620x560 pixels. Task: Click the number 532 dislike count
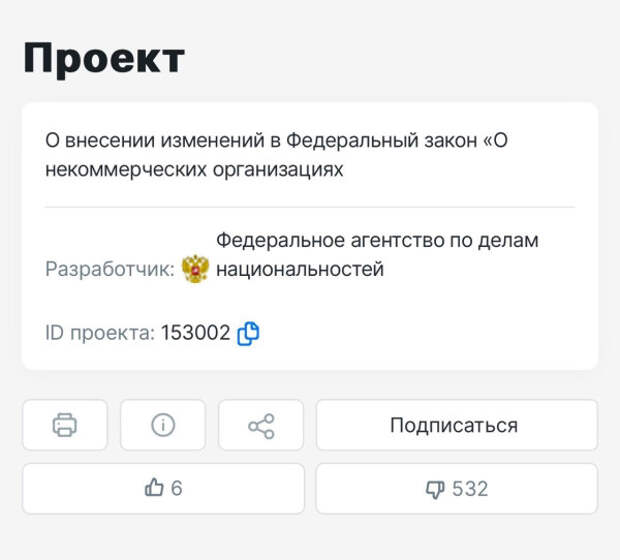[x=470, y=489]
